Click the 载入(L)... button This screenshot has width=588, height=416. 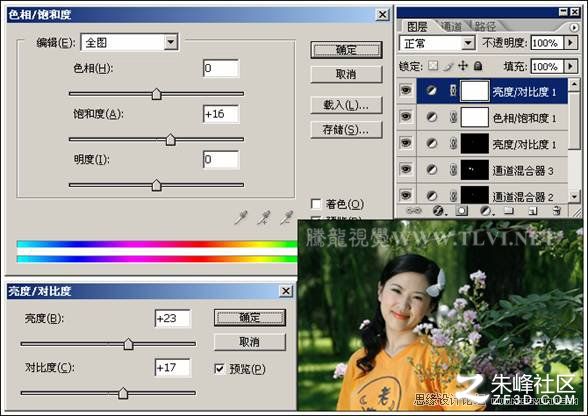click(346, 105)
